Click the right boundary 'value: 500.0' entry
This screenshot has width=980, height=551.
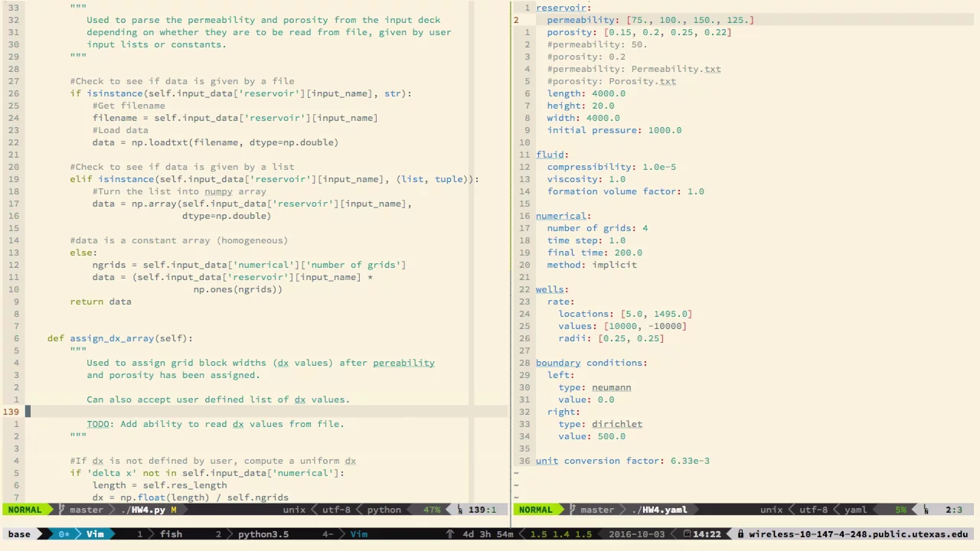(592, 436)
